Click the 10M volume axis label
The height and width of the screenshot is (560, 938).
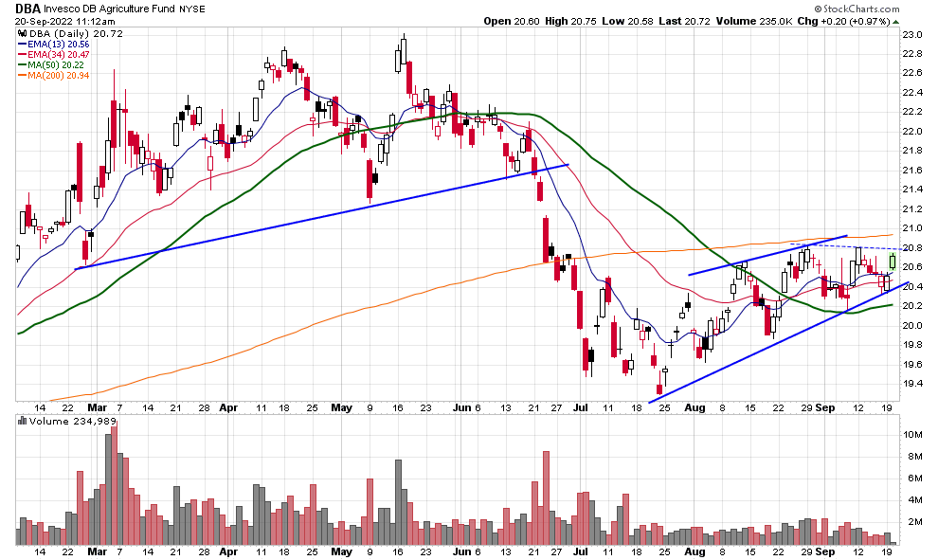tap(913, 434)
